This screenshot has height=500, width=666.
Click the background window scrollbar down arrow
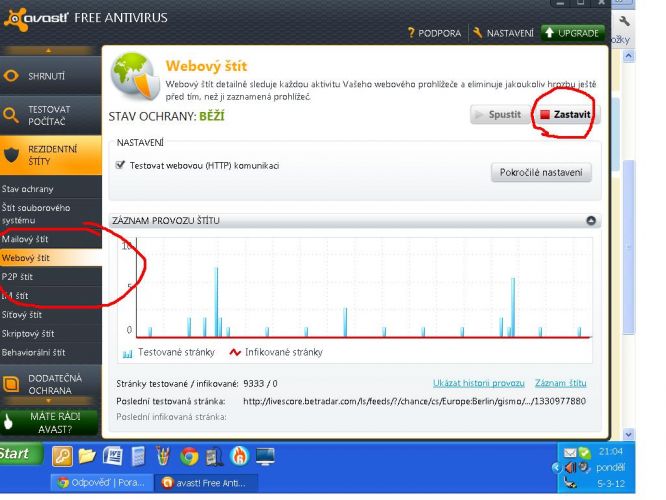pos(628,434)
